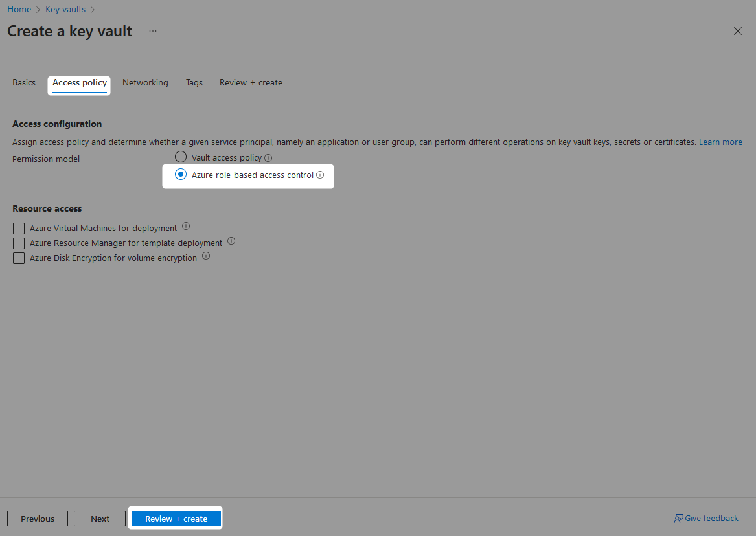This screenshot has width=756, height=536.
Task: Close the Create a key vault pane
Action: tap(738, 31)
